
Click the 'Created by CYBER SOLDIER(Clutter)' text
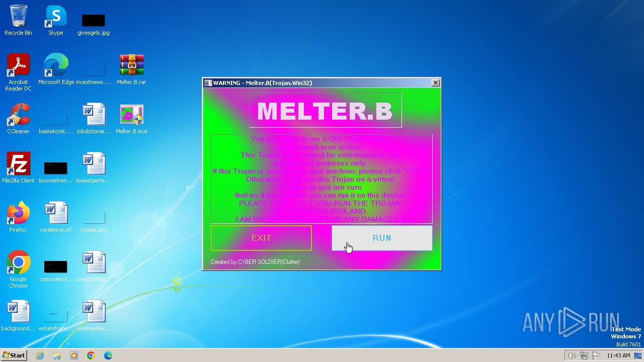(255, 262)
